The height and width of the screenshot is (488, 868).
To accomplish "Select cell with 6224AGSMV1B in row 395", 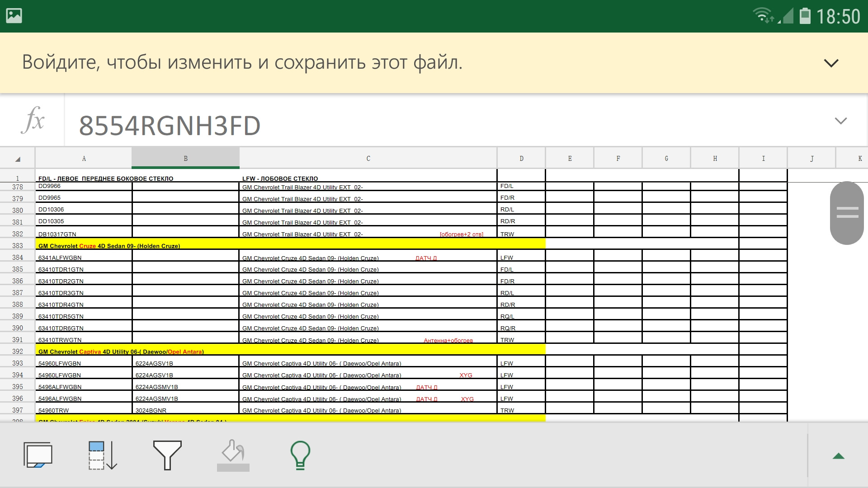I will (x=185, y=387).
